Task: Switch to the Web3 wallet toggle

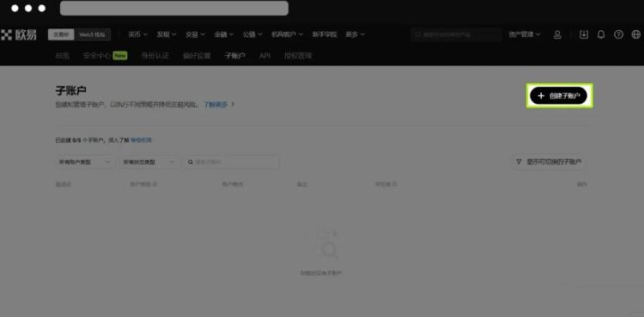Action: click(93, 35)
